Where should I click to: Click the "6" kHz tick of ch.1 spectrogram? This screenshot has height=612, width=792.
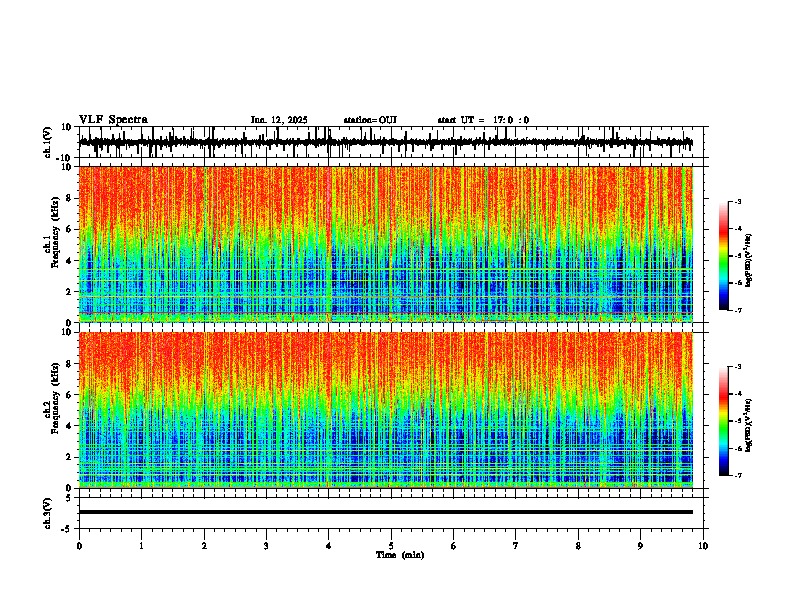[x=69, y=229]
